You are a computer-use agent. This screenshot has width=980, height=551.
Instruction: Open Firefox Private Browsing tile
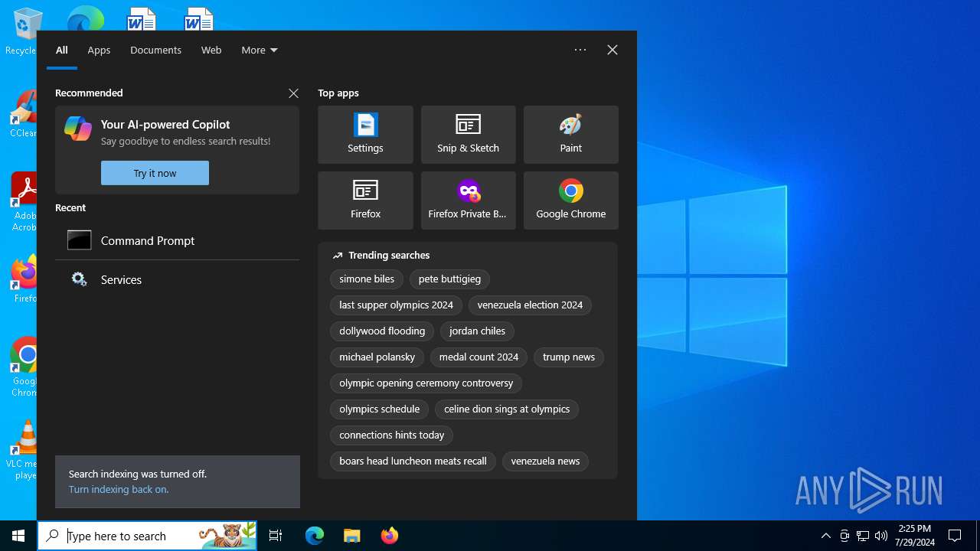[x=468, y=201]
